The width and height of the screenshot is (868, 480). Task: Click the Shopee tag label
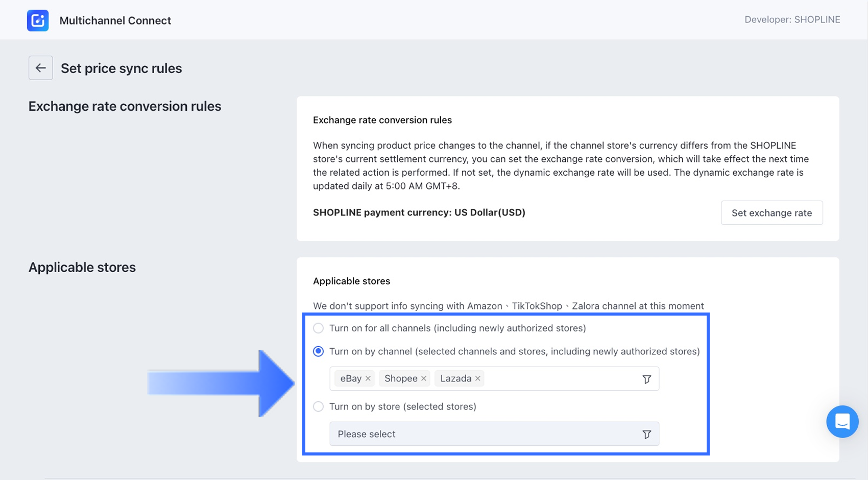click(401, 378)
